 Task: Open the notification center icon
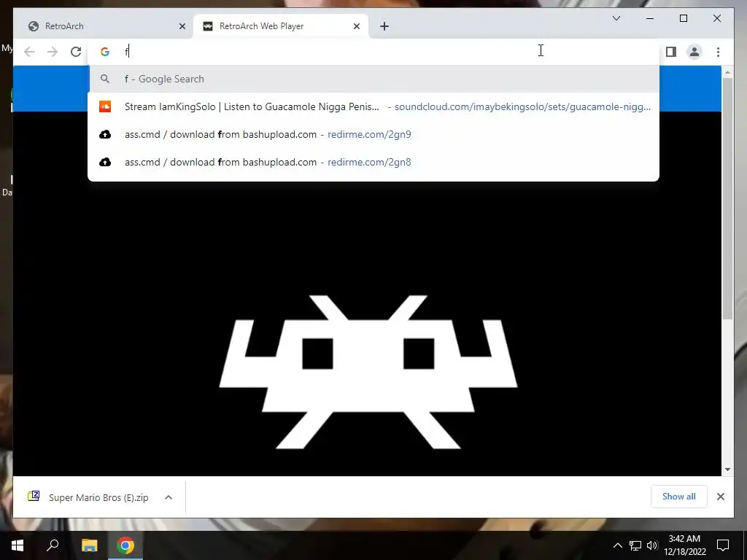point(723,545)
